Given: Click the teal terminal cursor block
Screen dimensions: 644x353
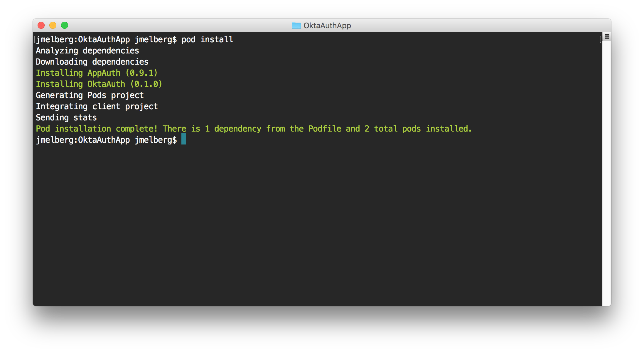Looking at the screenshot, I should click(x=184, y=139).
